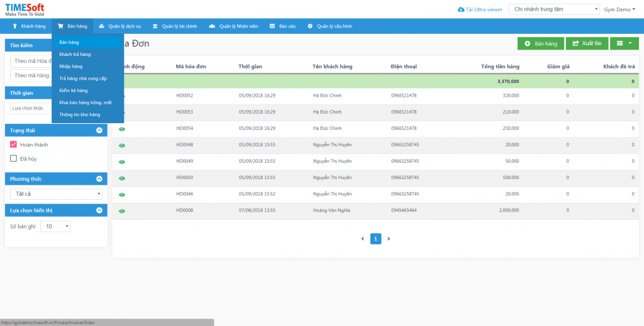The image size is (644, 326).
Task: Click the green Xuất file button
Action: [x=586, y=43]
